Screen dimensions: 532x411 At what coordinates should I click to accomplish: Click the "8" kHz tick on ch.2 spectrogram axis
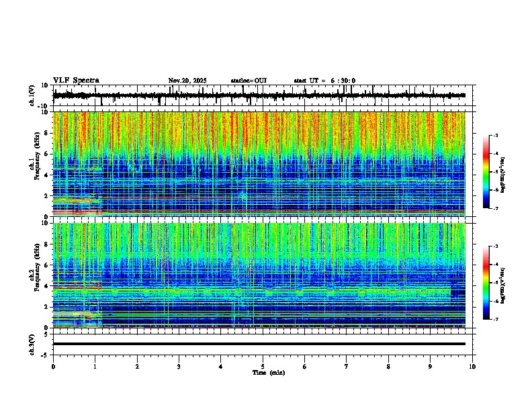pos(46,244)
